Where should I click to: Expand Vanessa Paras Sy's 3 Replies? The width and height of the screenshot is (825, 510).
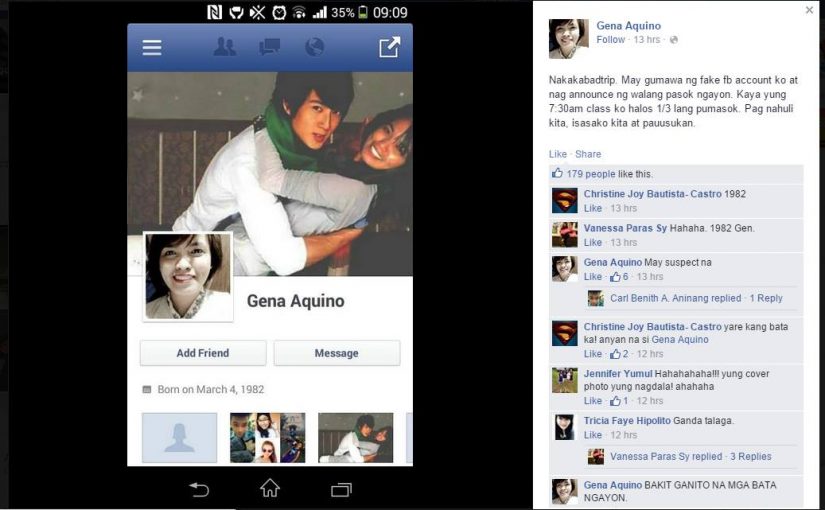coord(750,456)
